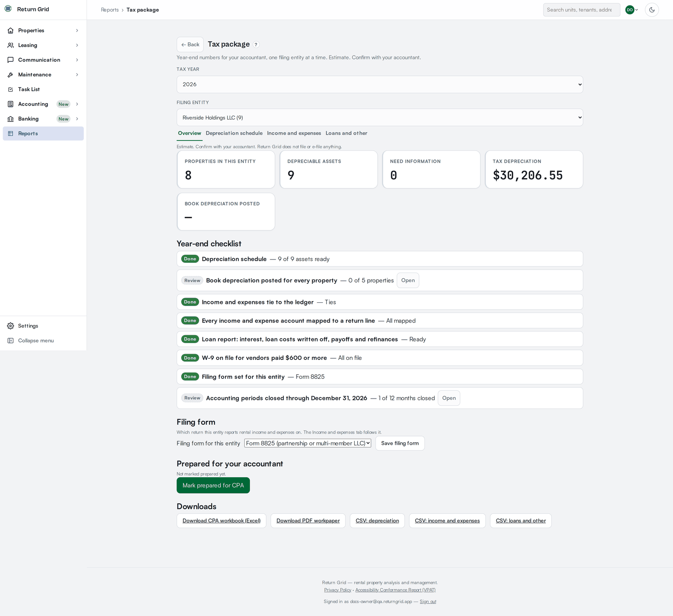Click the Banking building icon
Image resolution: width=673 pixels, height=616 pixels.
tap(11, 119)
